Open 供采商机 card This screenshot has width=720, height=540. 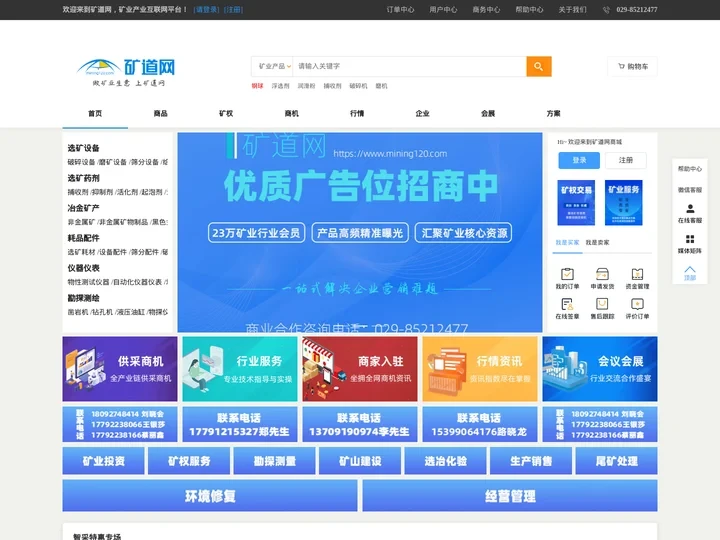[120, 369]
